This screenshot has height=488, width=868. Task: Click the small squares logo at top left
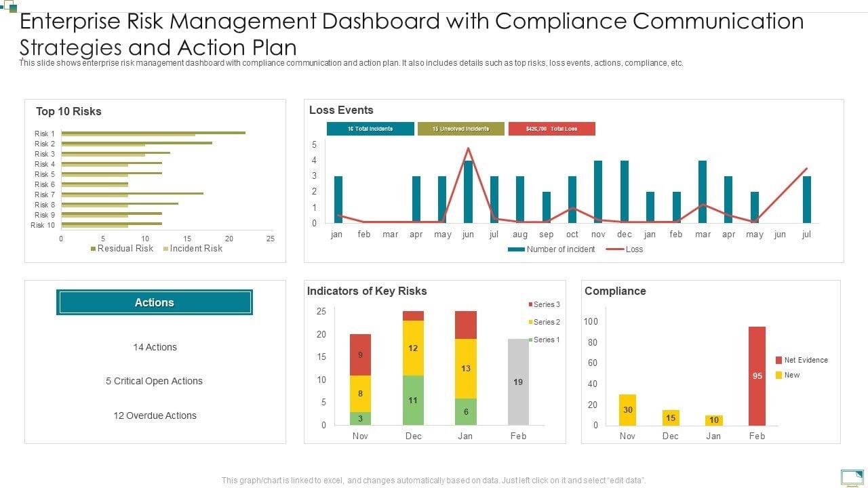click(9, 7)
